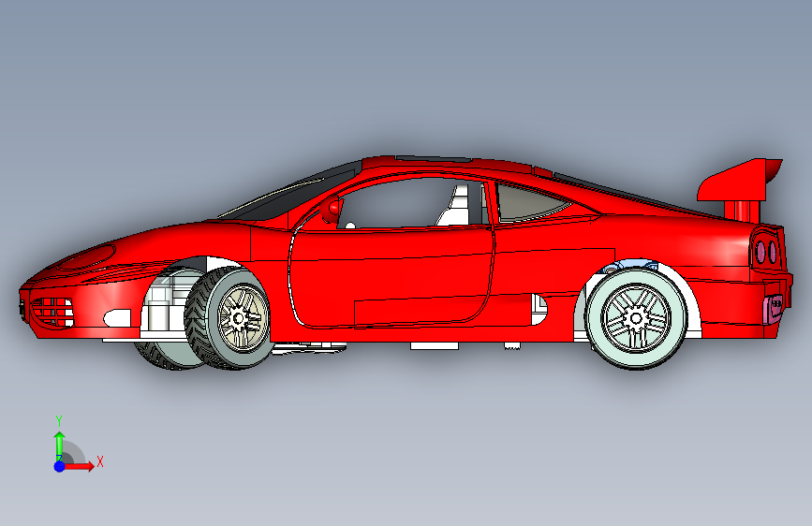Select the nearer front wheel rim
This screenshot has height=526, width=812.
tap(243, 318)
